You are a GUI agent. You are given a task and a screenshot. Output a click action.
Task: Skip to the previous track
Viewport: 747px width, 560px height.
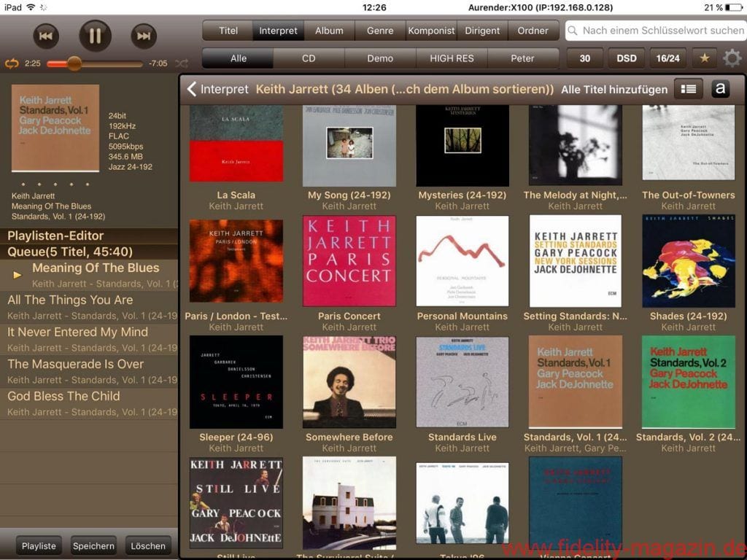45,36
